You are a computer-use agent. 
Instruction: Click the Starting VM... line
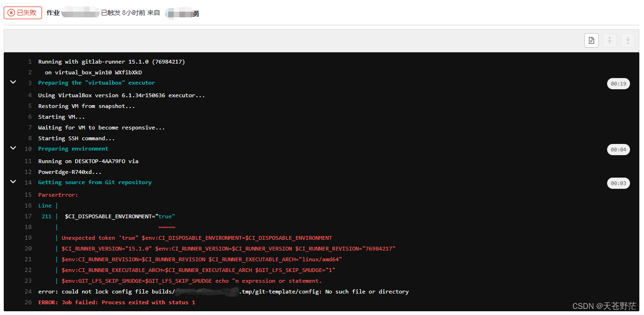tap(62, 117)
